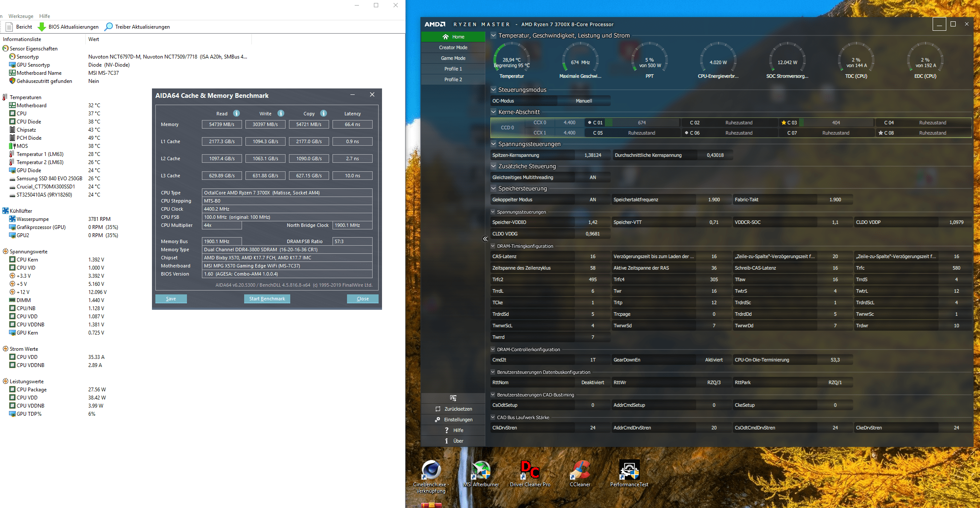Click the Wasserpumpe fan icon in sensor list
Image resolution: width=980 pixels, height=508 pixels.
12,219
